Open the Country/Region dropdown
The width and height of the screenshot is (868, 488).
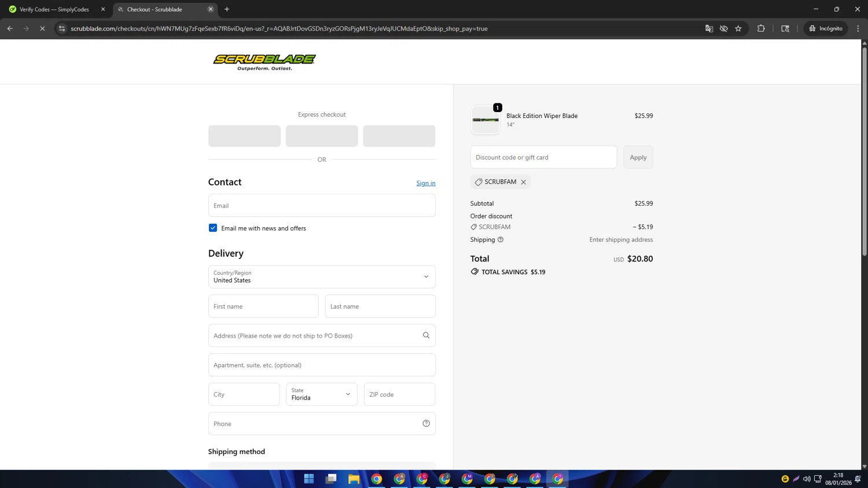pos(322,277)
